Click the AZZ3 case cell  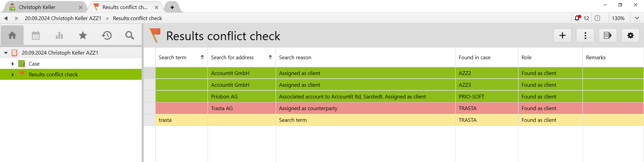pos(487,85)
